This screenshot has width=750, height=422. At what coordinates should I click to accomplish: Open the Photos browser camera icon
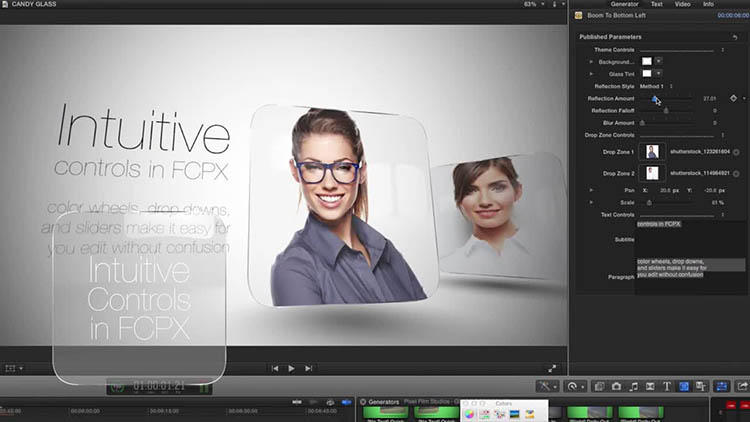[616, 386]
